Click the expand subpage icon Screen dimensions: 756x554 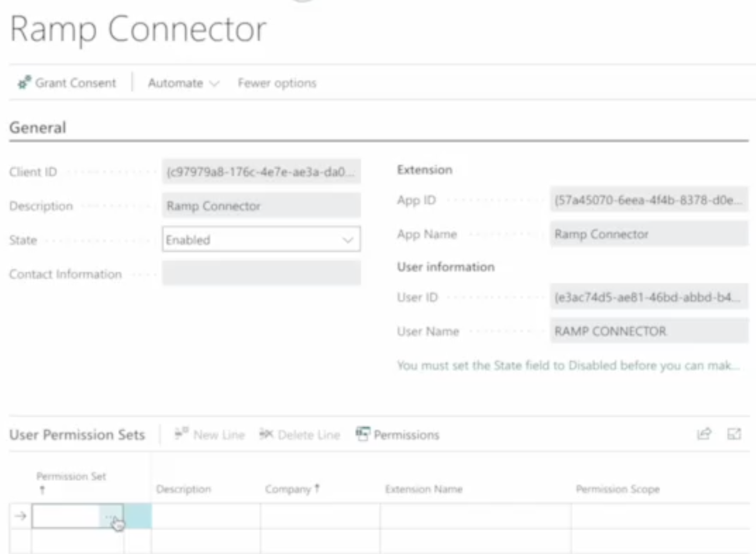coord(734,434)
